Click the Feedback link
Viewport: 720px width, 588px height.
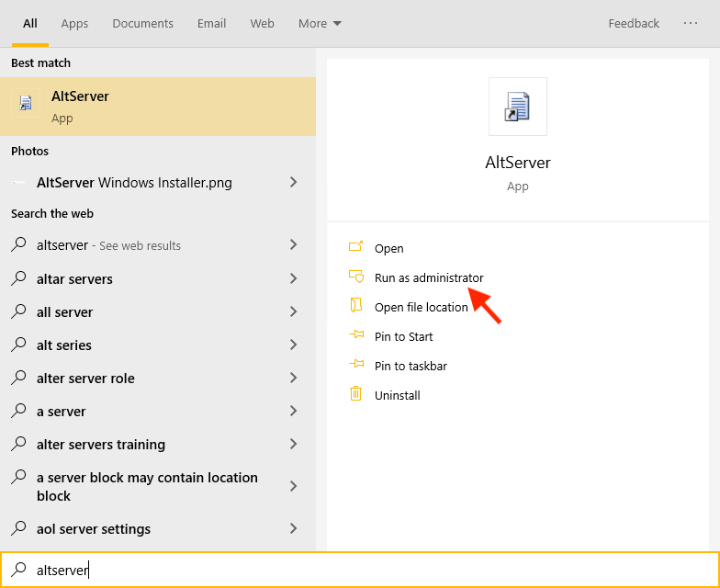click(x=634, y=24)
